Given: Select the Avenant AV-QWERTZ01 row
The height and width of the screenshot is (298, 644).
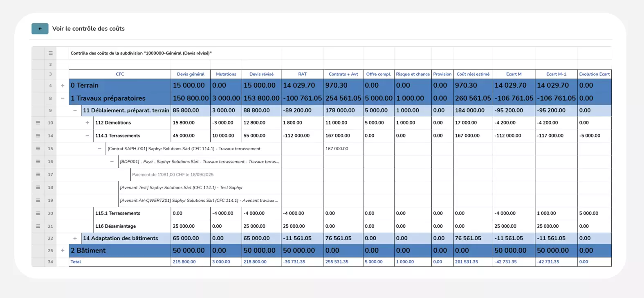Looking at the screenshot, I should click(x=199, y=201).
